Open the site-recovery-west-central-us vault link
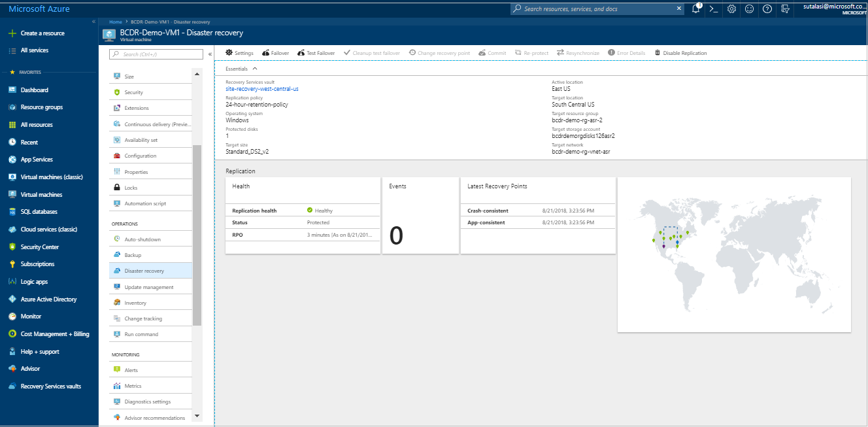868x427 pixels. coord(262,88)
